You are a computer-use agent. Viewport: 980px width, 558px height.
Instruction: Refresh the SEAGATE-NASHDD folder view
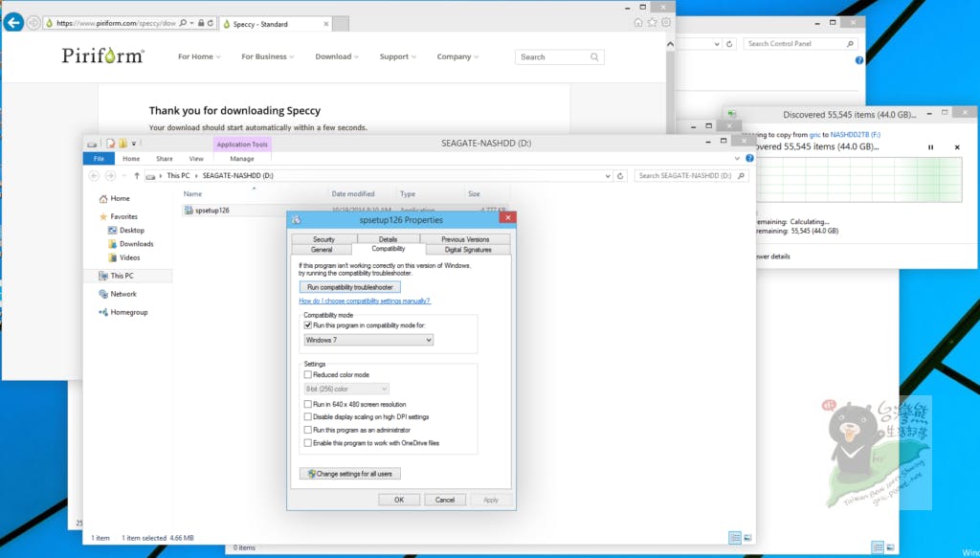(622, 176)
